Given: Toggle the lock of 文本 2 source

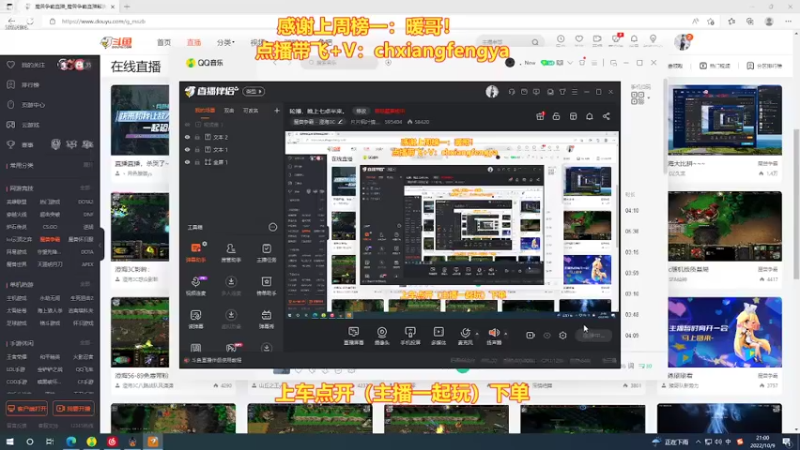Looking at the screenshot, I should click(197, 137).
